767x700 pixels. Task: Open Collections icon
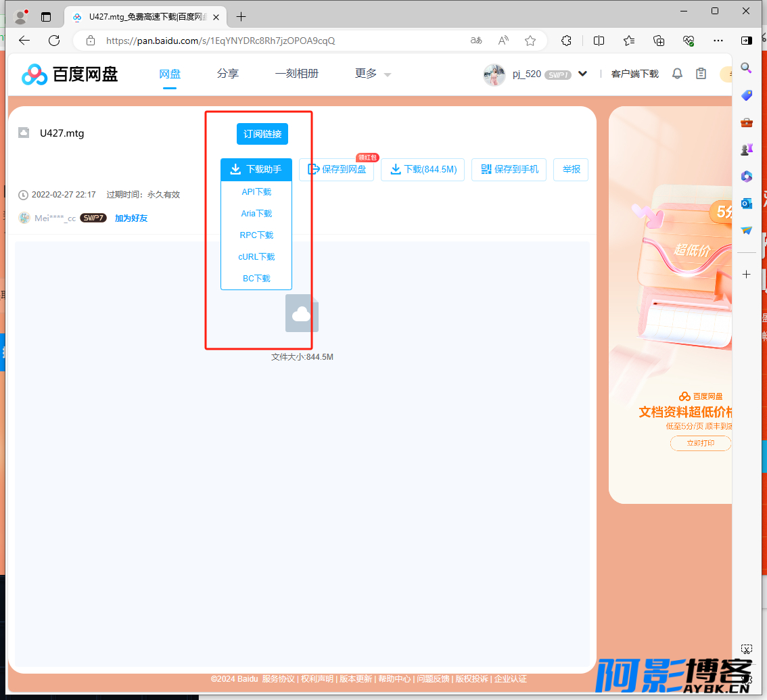click(x=659, y=41)
